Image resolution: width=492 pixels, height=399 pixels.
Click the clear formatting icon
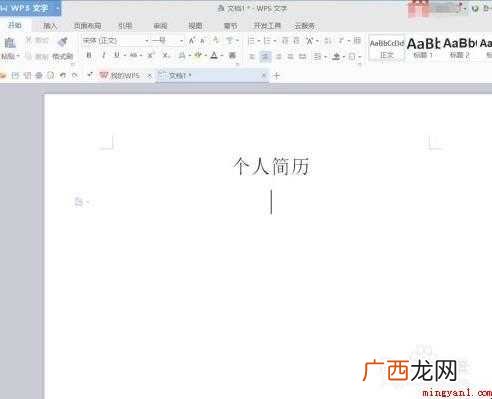216,40
